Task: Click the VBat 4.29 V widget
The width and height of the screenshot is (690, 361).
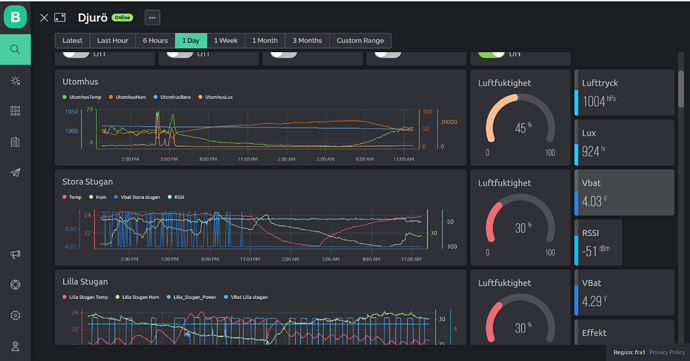Action: tap(624, 292)
